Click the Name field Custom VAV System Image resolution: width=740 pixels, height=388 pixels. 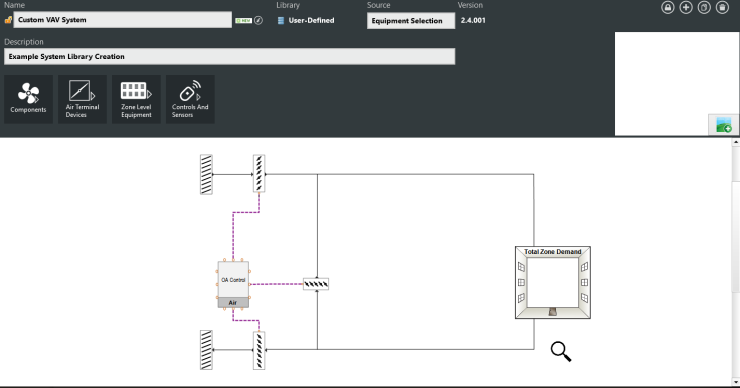[x=123, y=20]
